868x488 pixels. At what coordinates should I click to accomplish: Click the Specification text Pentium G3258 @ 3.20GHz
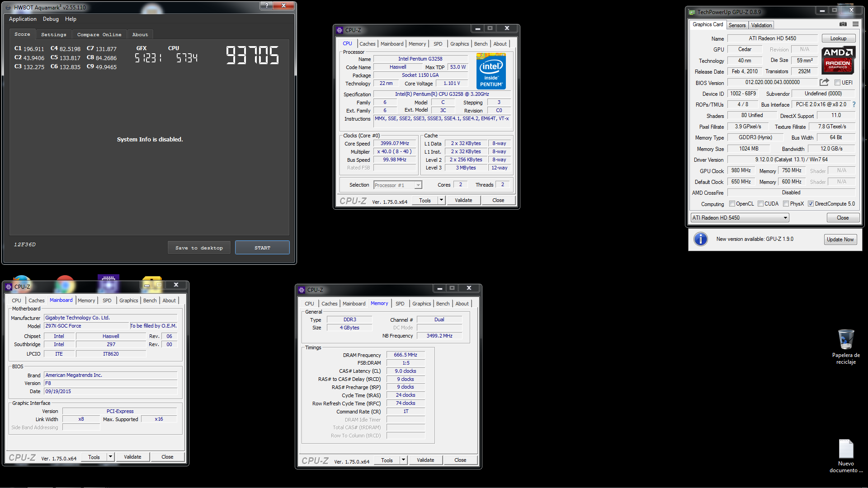click(442, 94)
